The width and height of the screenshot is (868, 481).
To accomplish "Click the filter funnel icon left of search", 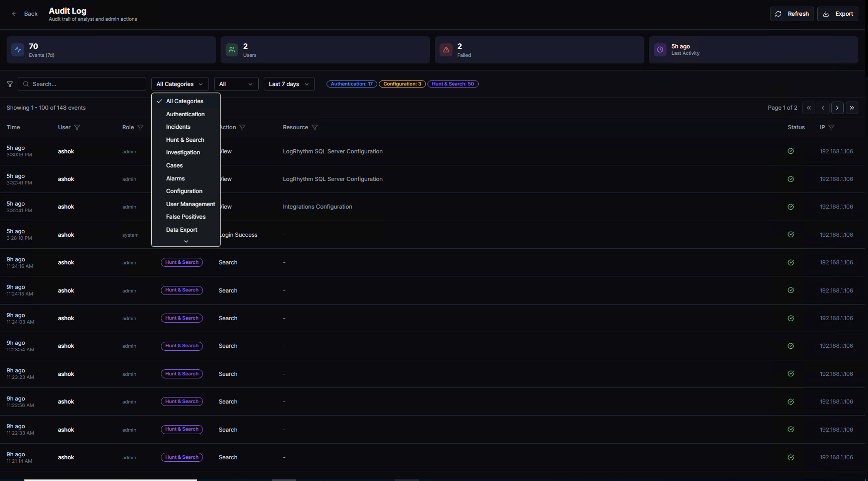I will [10, 84].
